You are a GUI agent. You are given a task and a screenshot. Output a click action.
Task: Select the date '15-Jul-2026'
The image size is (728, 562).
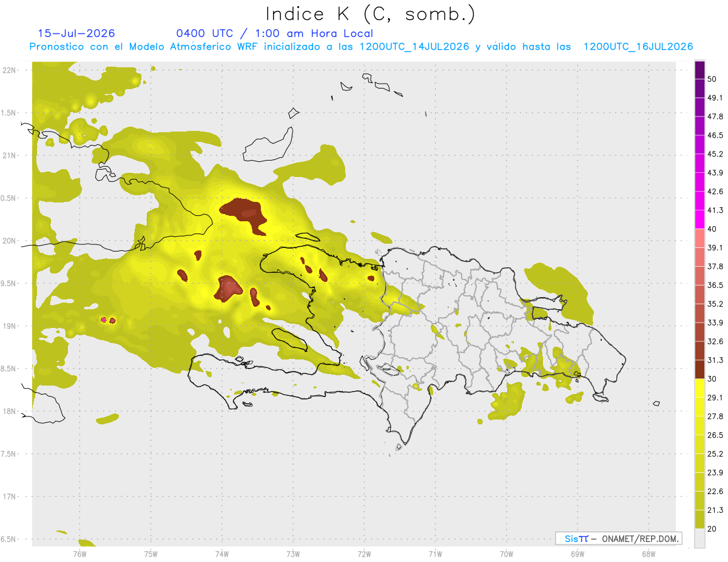76,33
